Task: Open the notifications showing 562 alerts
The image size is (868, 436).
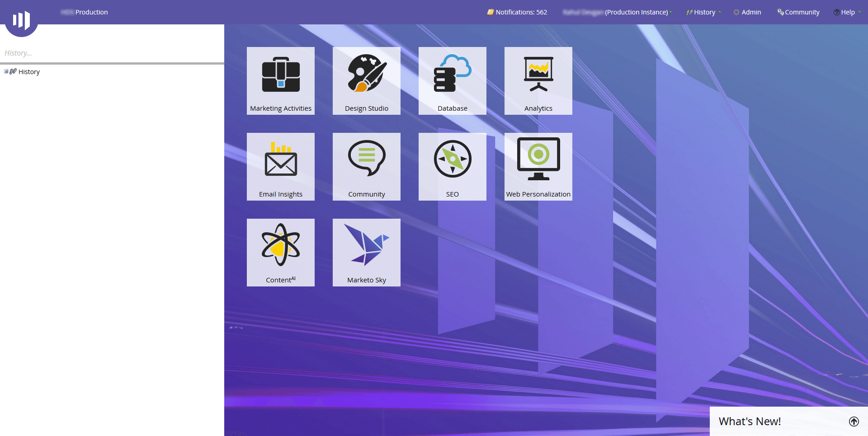Action: pos(517,12)
